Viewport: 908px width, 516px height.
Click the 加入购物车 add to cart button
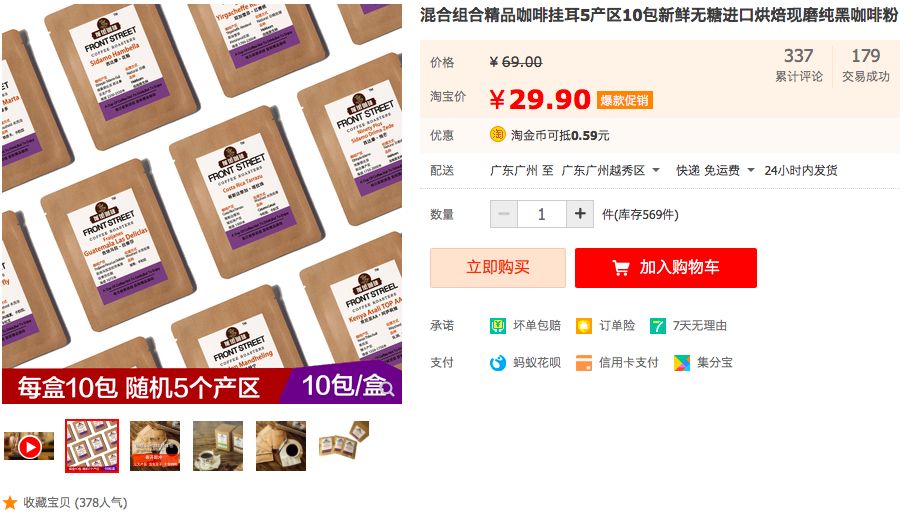coord(665,268)
